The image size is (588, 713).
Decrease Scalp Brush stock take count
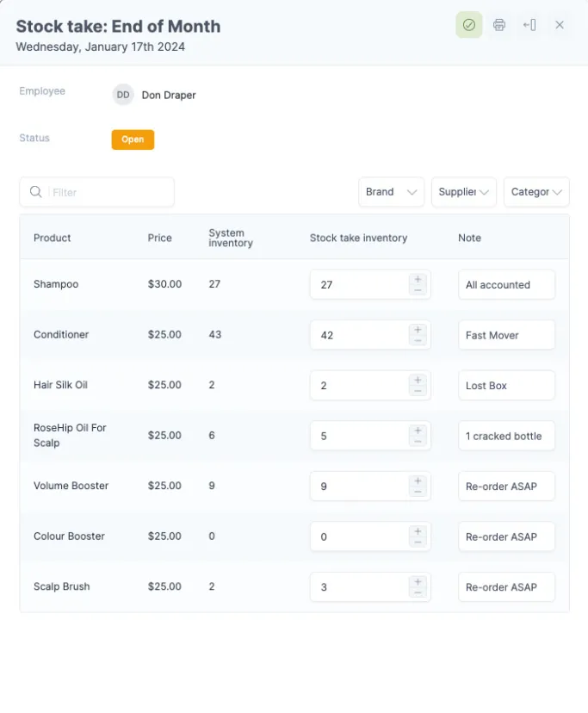[418, 592]
